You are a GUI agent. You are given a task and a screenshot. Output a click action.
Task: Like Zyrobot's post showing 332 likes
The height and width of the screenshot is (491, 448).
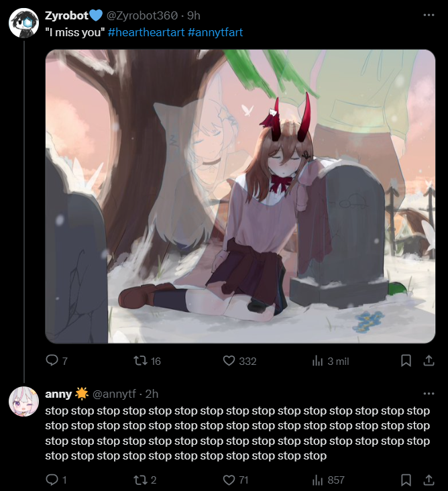240,361
